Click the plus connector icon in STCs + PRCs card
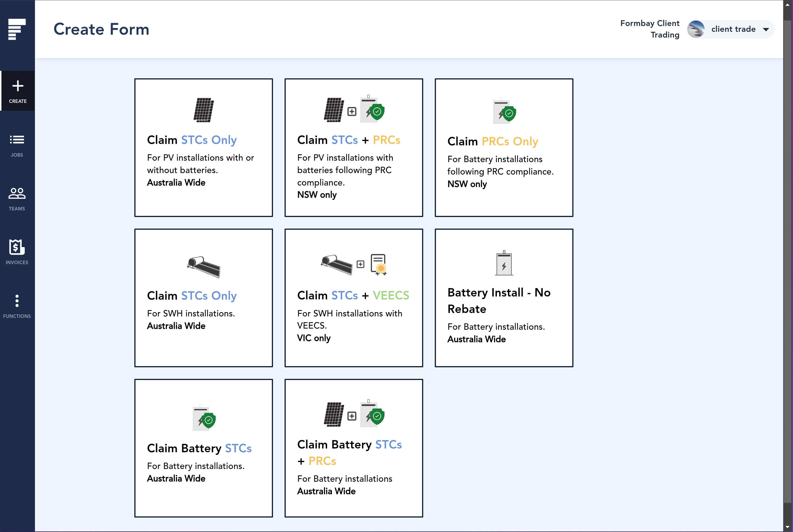Image resolution: width=793 pixels, height=532 pixels. point(352,111)
